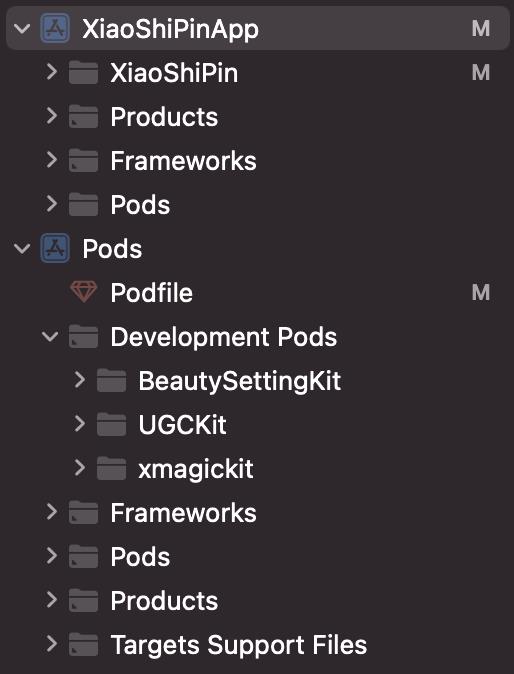Click the Development Pods folder icon
514x674 pixels.
click(x=83, y=336)
